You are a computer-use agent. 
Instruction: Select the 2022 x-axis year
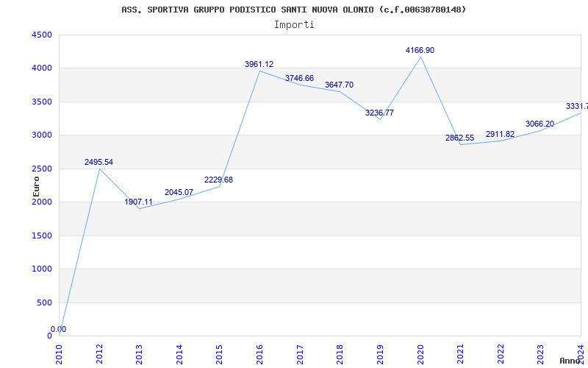[x=501, y=355]
